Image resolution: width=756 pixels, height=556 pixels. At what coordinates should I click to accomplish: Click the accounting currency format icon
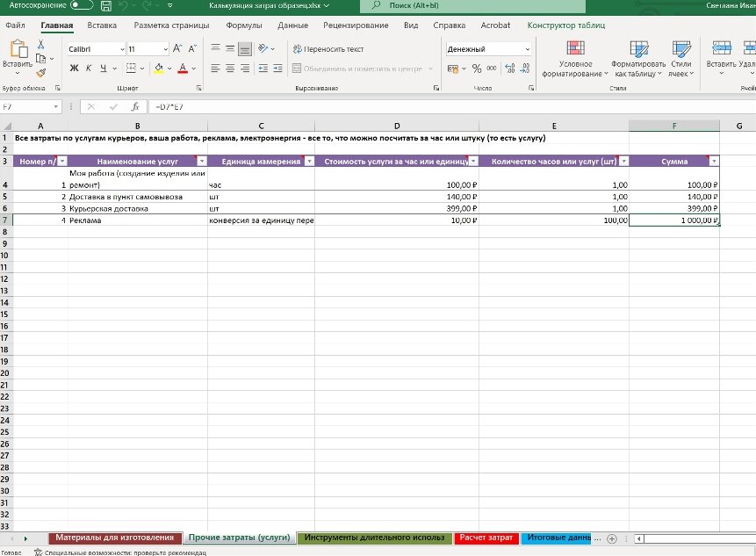[x=453, y=69]
